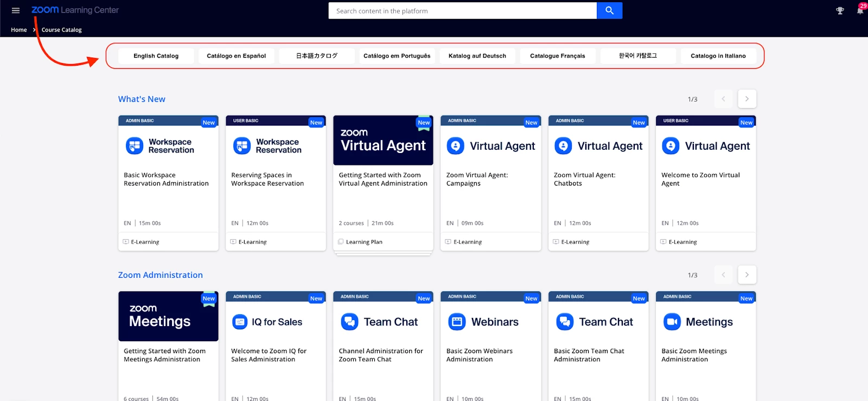Viewport: 868px width, 401px height.
Task: Select the English Catalog tab
Action: (156, 56)
